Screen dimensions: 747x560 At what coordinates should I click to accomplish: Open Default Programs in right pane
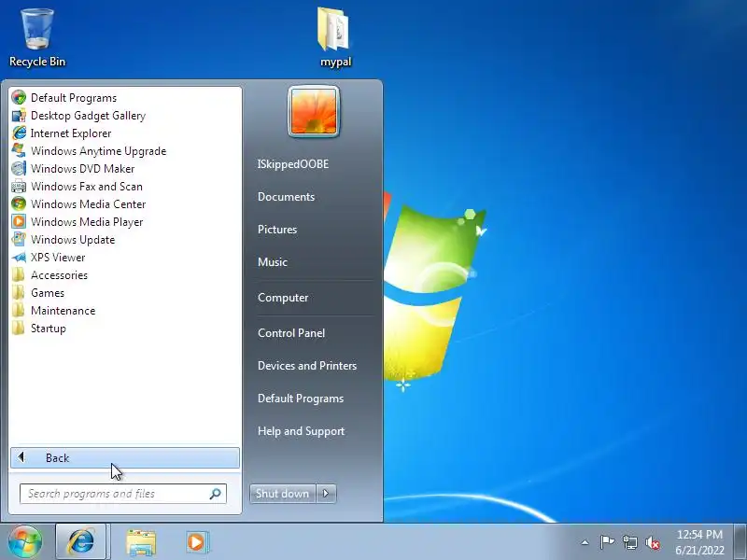click(x=301, y=399)
